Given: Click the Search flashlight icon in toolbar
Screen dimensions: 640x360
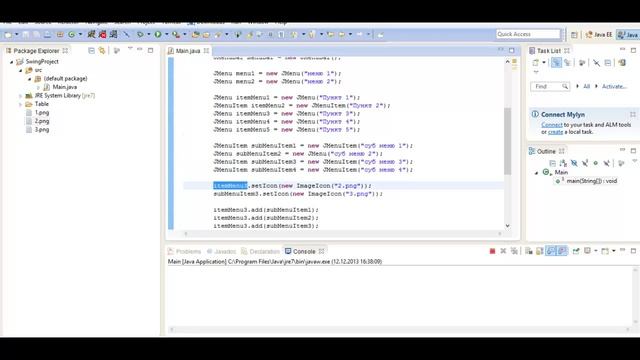Looking at the screenshot, I should pos(218,35).
